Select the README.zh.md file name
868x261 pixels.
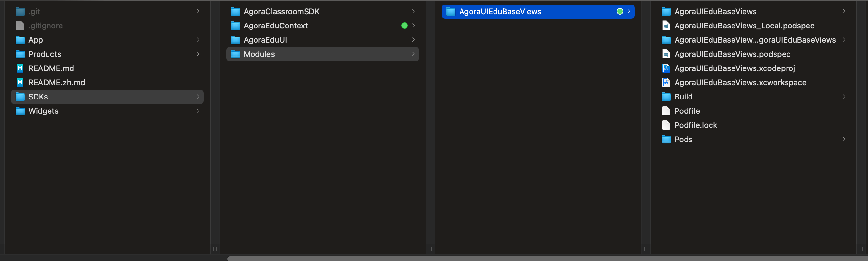coord(57,82)
